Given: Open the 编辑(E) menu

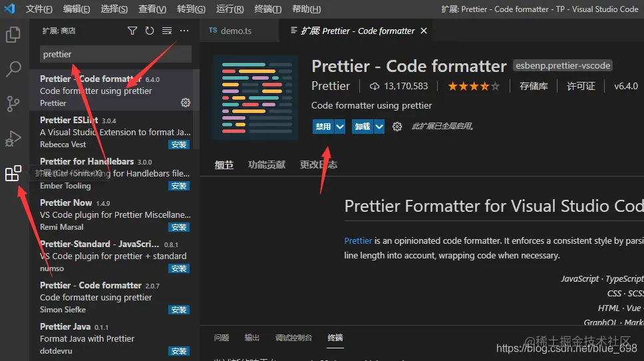Looking at the screenshot, I should 77,9.
